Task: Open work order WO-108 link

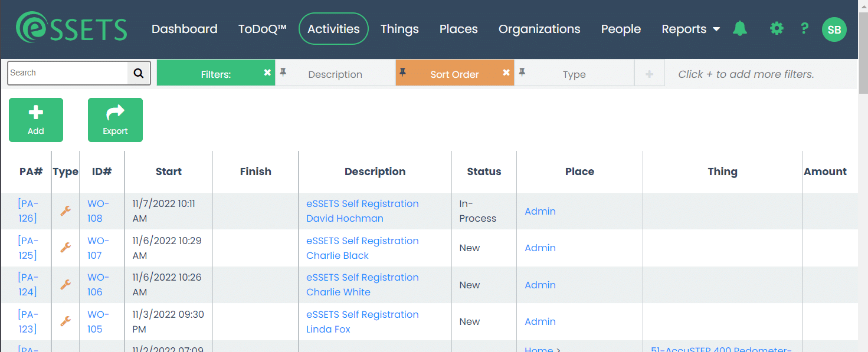Action: point(98,211)
